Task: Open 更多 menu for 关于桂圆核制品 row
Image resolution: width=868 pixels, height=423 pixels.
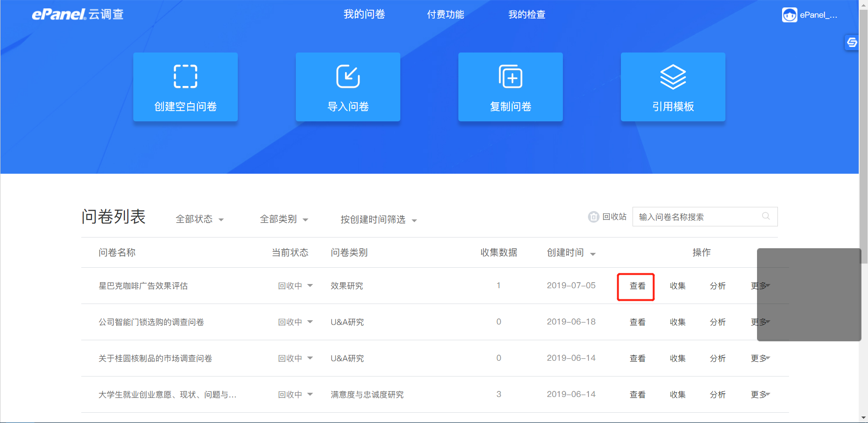Action: pos(760,358)
